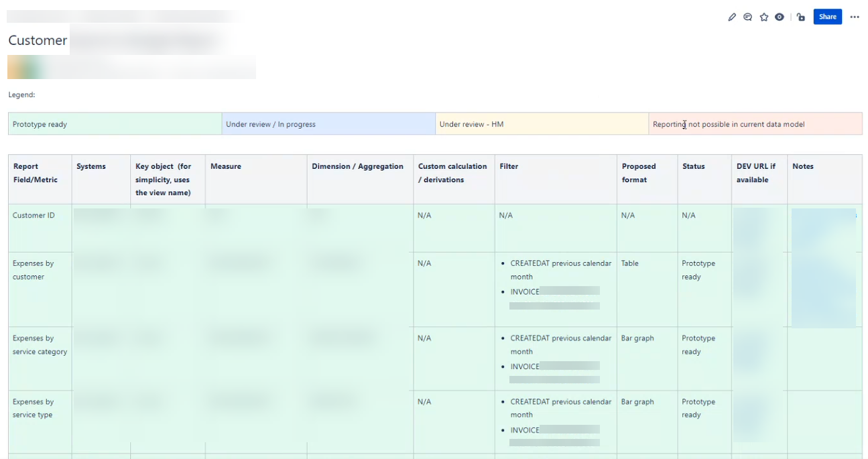This screenshot has height=459, width=868.
Task: Open the inline comments icon
Action: tap(747, 17)
